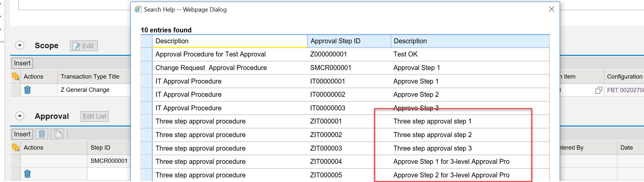The image size is (644, 182).
Task: Select row selector for step Z000000001
Action: pyautogui.click(x=146, y=54)
